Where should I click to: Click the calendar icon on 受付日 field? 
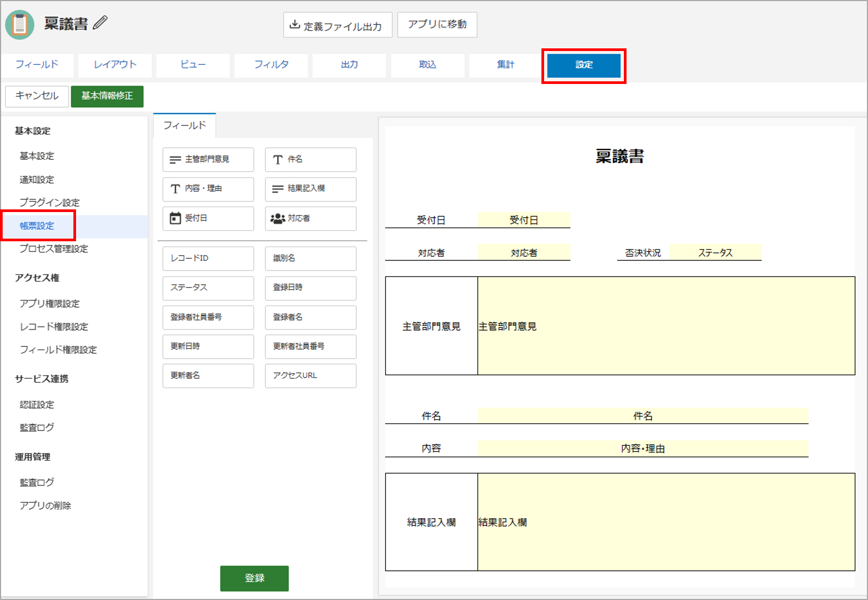[175, 218]
